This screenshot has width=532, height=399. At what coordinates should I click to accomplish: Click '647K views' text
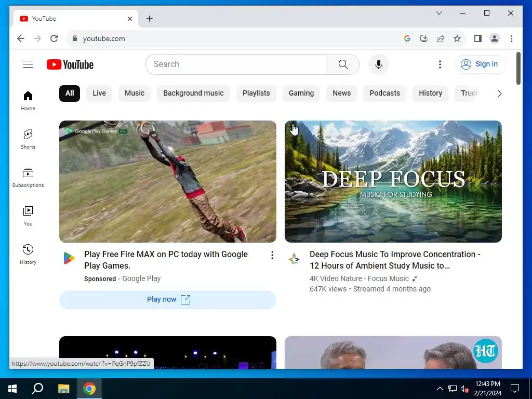(x=328, y=289)
